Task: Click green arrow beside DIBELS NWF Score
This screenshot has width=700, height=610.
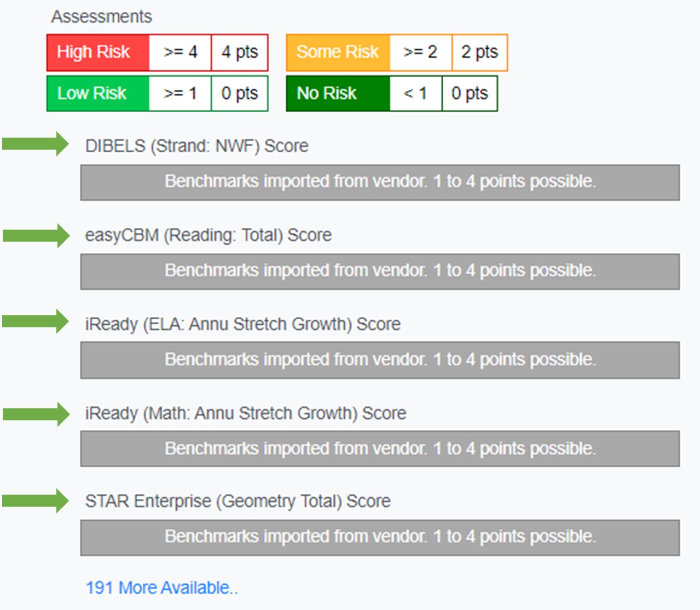Action: 35,144
